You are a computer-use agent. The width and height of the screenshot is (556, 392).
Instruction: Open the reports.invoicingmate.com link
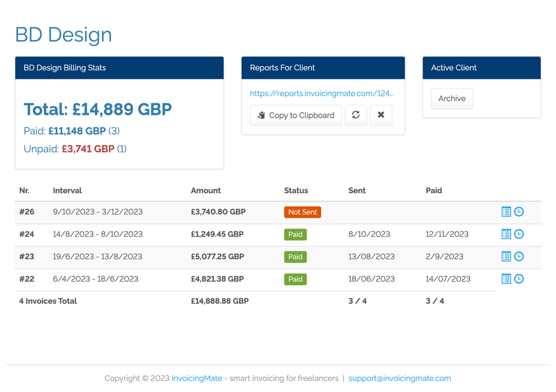coord(321,94)
